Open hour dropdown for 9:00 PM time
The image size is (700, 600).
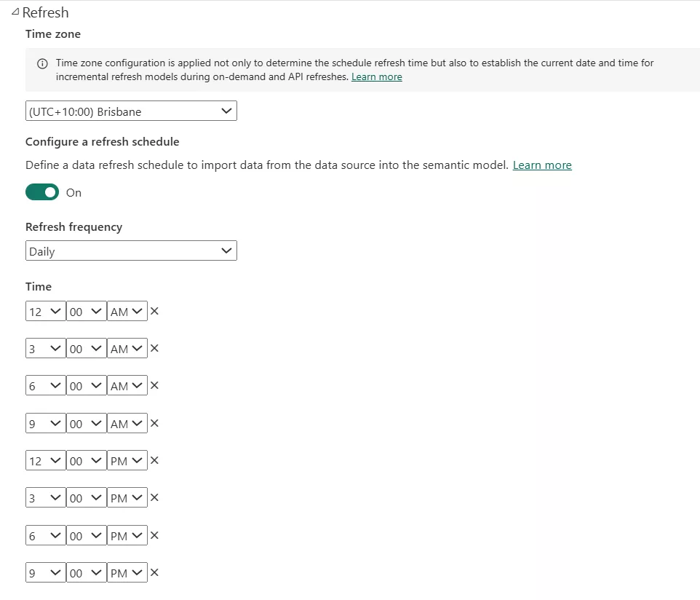[46, 572]
